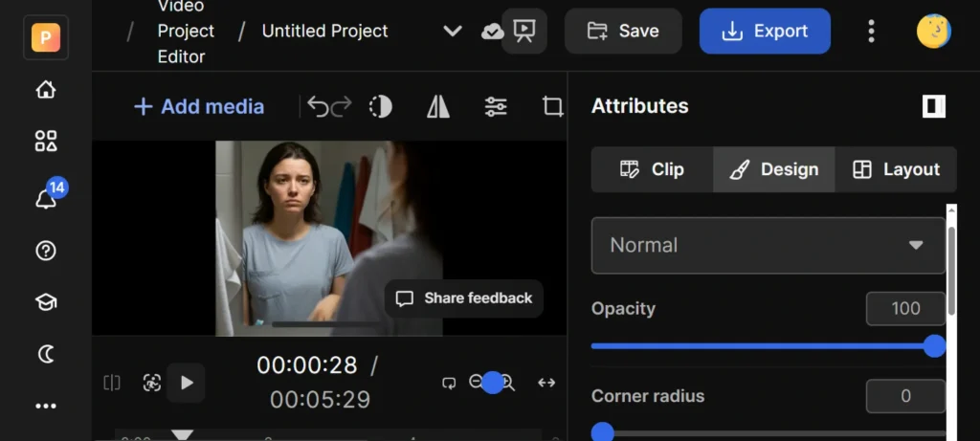Click Add media
The width and height of the screenshot is (980, 441).
tap(199, 106)
